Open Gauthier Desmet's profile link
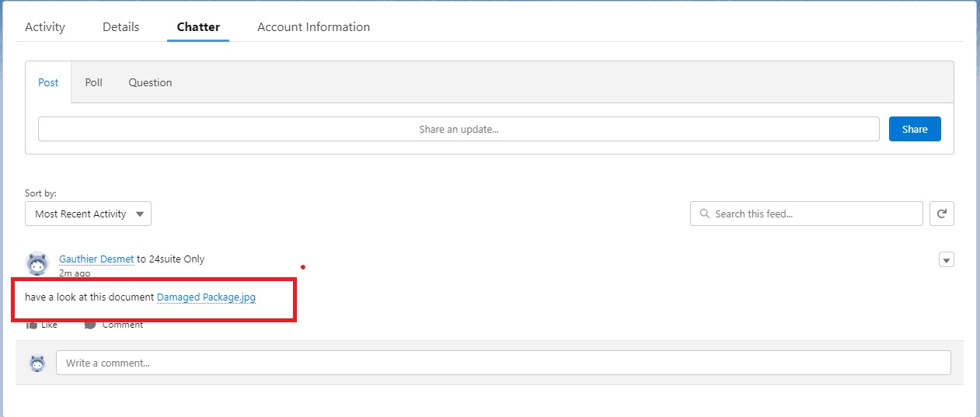The image size is (980, 417). coord(96,259)
